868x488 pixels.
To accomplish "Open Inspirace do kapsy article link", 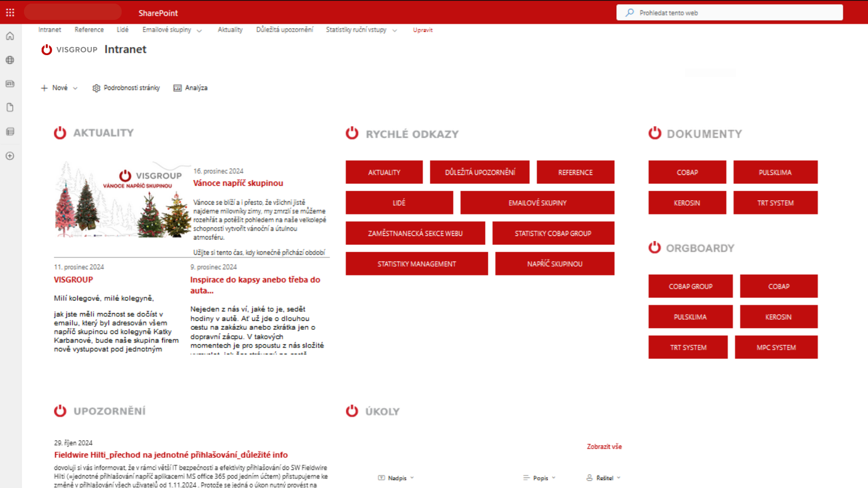I will tap(255, 285).
